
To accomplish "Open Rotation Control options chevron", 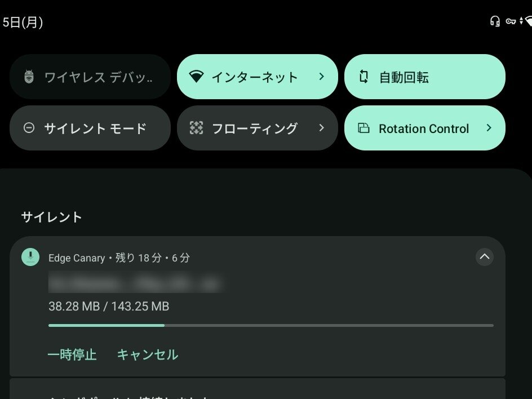I will [x=489, y=128].
